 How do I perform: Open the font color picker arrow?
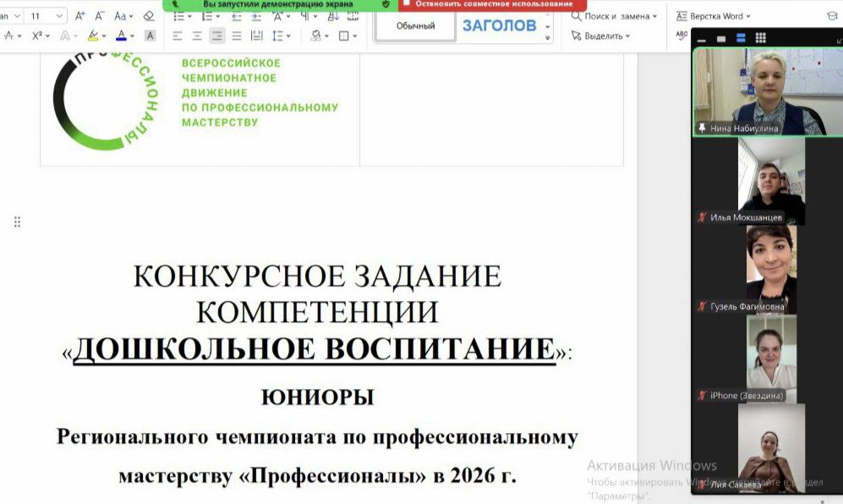132,36
